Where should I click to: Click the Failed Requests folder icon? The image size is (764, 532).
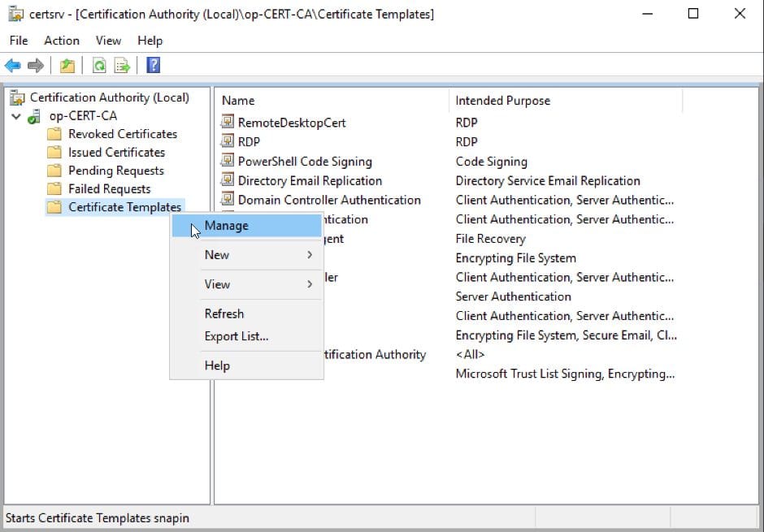pos(54,189)
